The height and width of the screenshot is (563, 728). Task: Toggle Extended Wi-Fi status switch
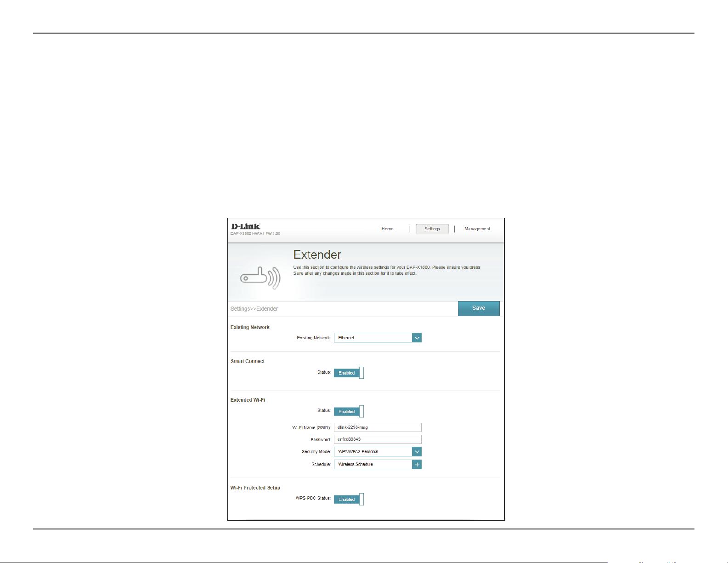(349, 411)
